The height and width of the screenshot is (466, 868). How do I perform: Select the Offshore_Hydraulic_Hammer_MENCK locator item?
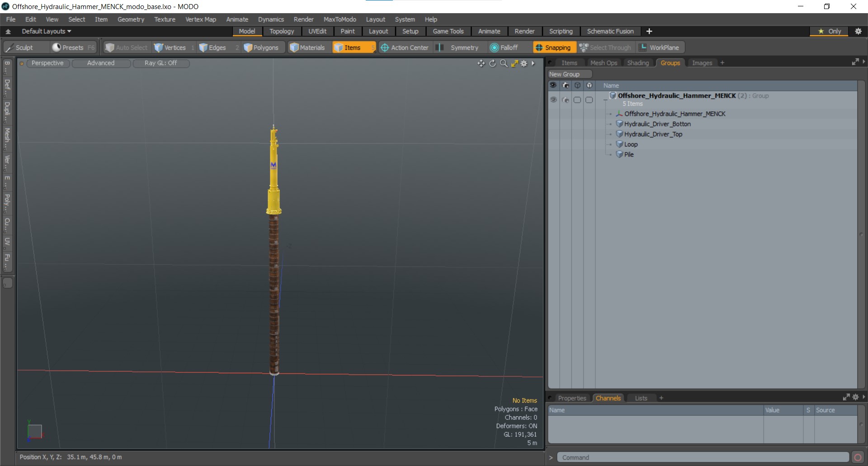pos(675,114)
